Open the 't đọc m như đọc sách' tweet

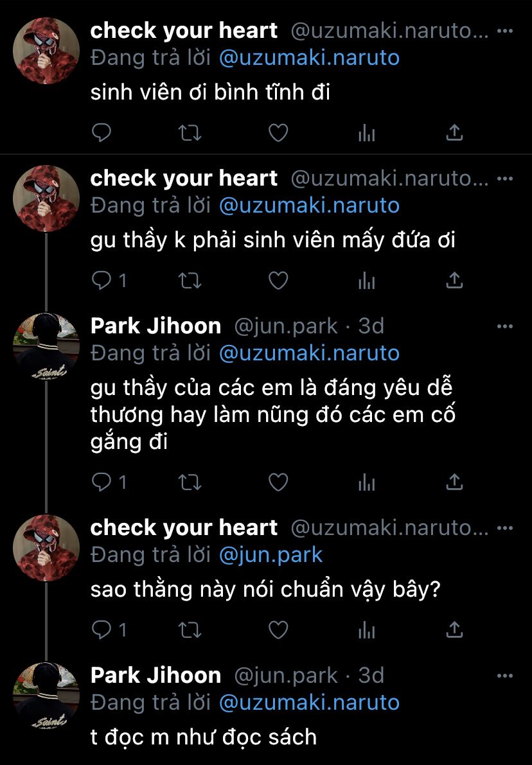[x=204, y=736]
